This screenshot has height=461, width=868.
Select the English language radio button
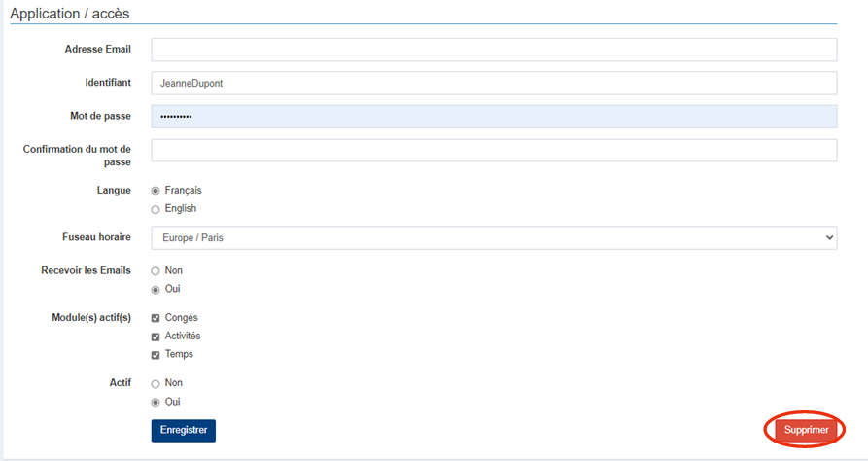[x=156, y=209]
